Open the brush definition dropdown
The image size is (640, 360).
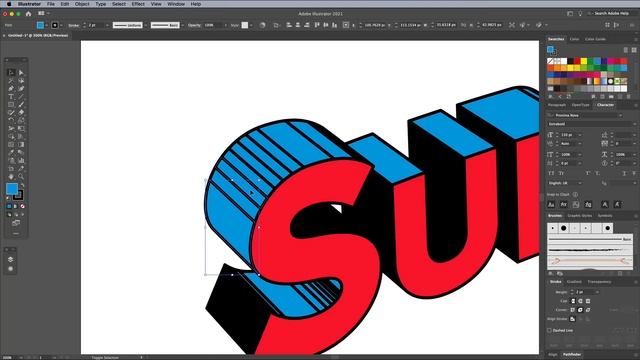coord(182,25)
